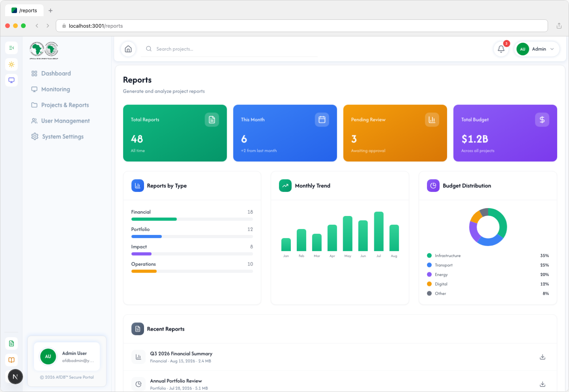Click the Budget Distribution pie icon

coord(433,186)
